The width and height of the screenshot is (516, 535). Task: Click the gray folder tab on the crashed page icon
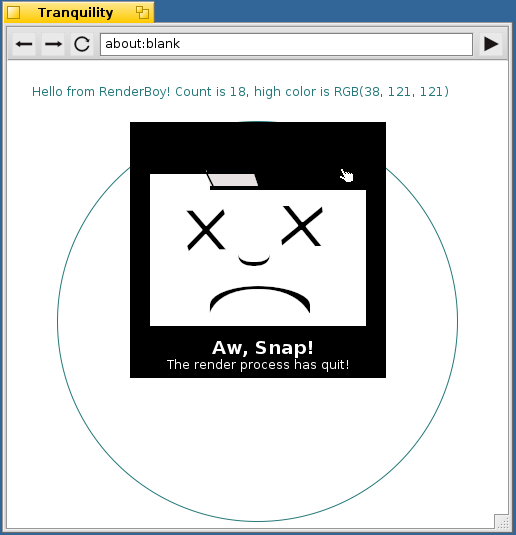tap(232, 180)
